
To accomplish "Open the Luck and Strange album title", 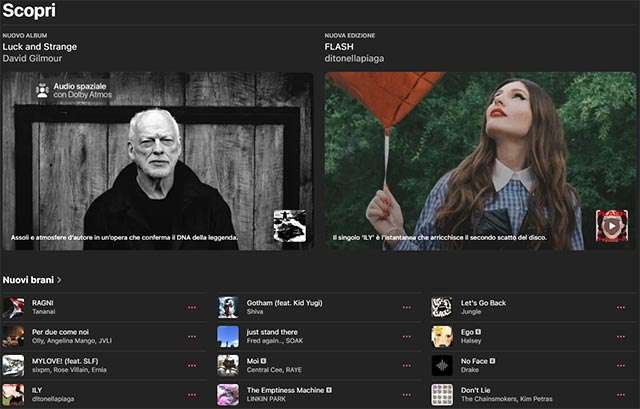I will [40, 47].
